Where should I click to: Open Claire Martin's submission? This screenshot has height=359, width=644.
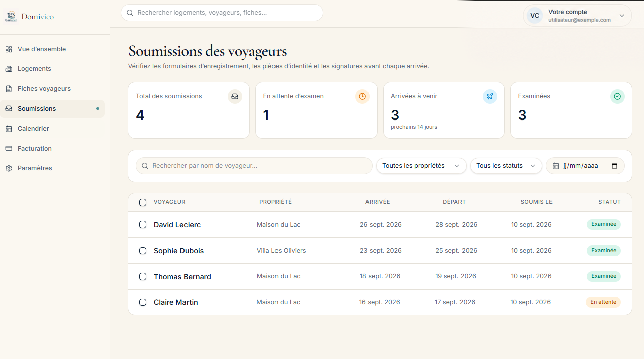coord(176,302)
